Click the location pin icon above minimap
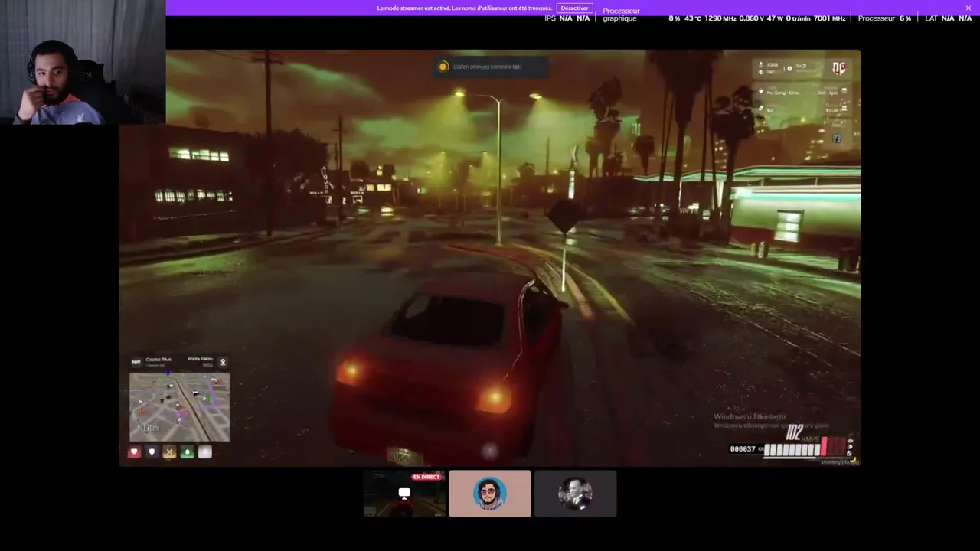 (224, 362)
